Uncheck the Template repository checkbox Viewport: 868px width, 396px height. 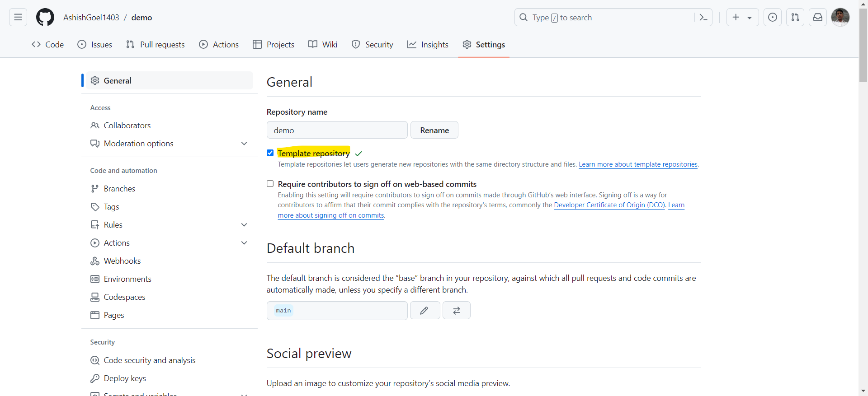tap(270, 153)
